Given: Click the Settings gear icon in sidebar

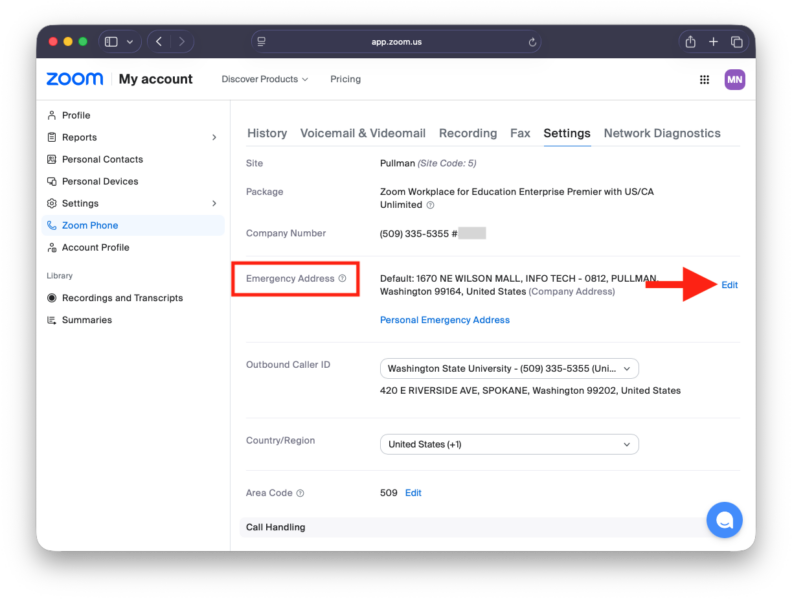Looking at the screenshot, I should click(52, 203).
